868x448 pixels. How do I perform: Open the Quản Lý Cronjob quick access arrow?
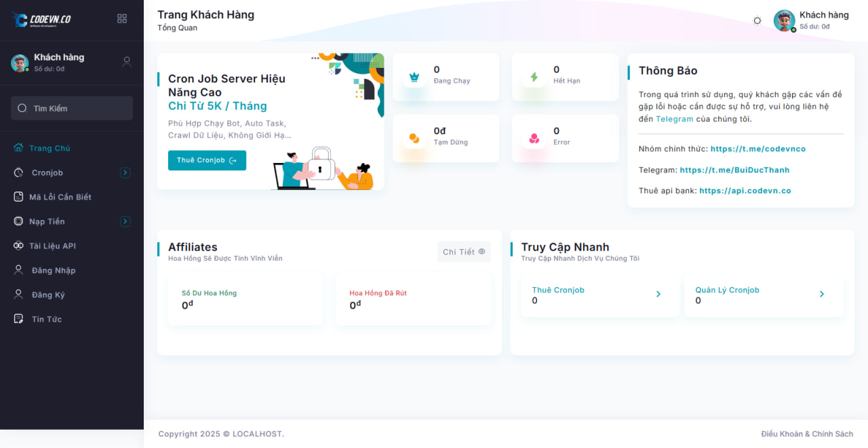[821, 294]
